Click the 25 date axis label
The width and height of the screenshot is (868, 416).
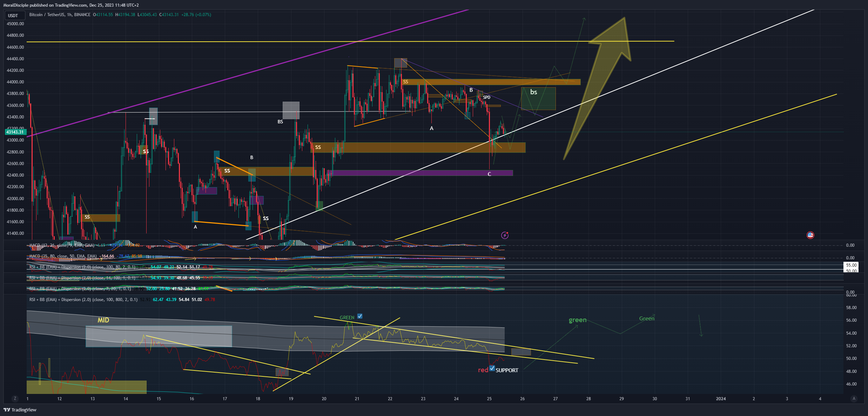tap(489, 399)
